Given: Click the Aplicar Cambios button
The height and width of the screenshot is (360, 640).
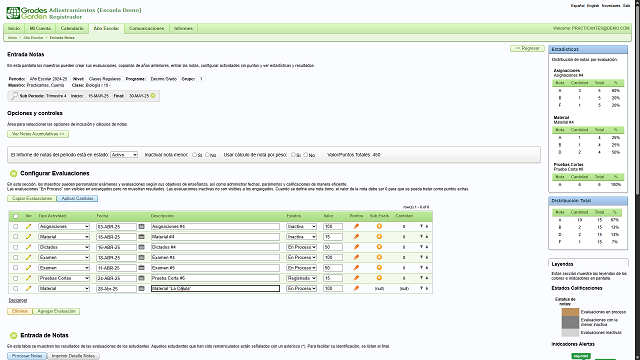Looking at the screenshot, I should (77, 198).
